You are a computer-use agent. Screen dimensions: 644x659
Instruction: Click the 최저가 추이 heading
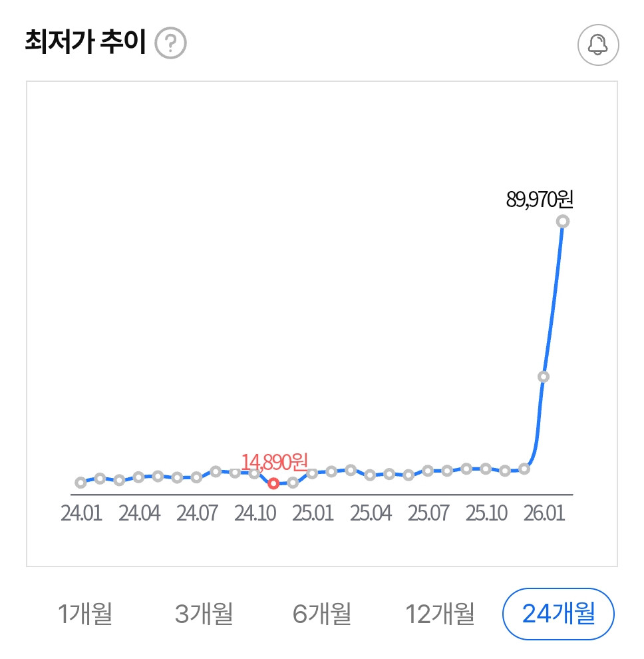[x=84, y=43]
